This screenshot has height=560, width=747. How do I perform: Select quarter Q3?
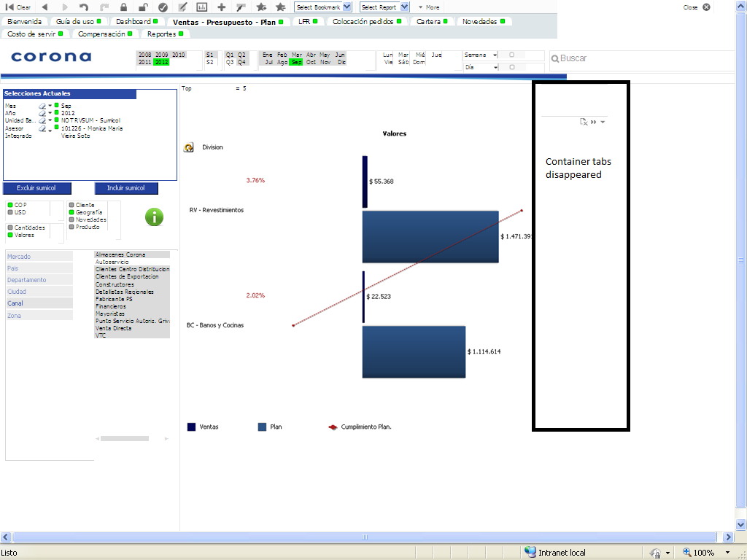pyautogui.click(x=230, y=63)
